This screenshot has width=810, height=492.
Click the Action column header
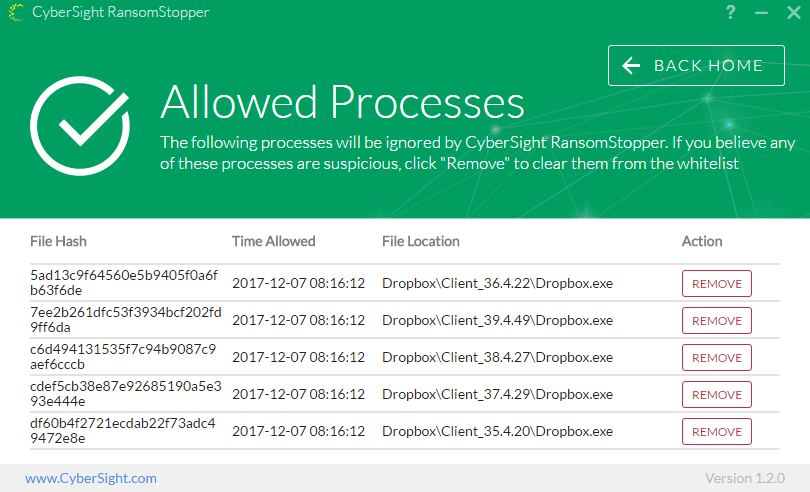click(701, 241)
